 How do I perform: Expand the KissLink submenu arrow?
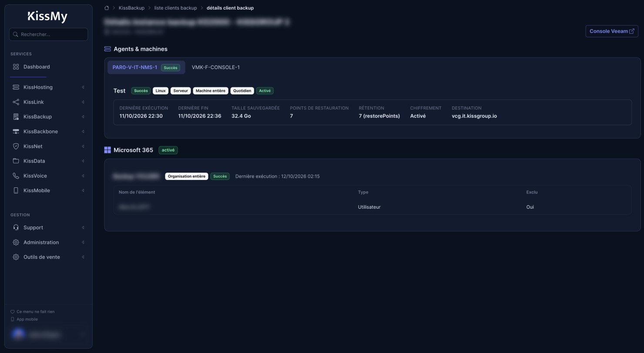tap(83, 102)
